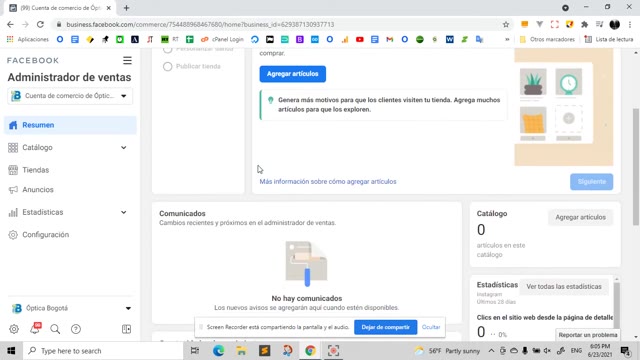Go to the Resumen section
The width and height of the screenshot is (640, 360).
click(70, 125)
